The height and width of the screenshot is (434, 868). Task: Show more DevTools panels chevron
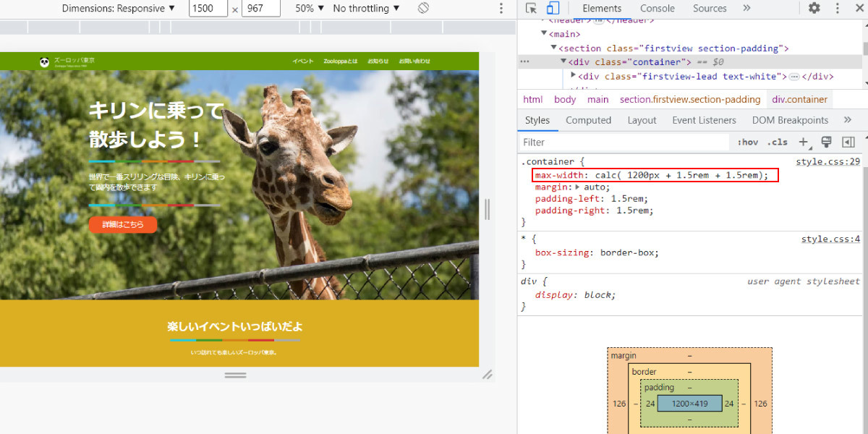(x=747, y=9)
